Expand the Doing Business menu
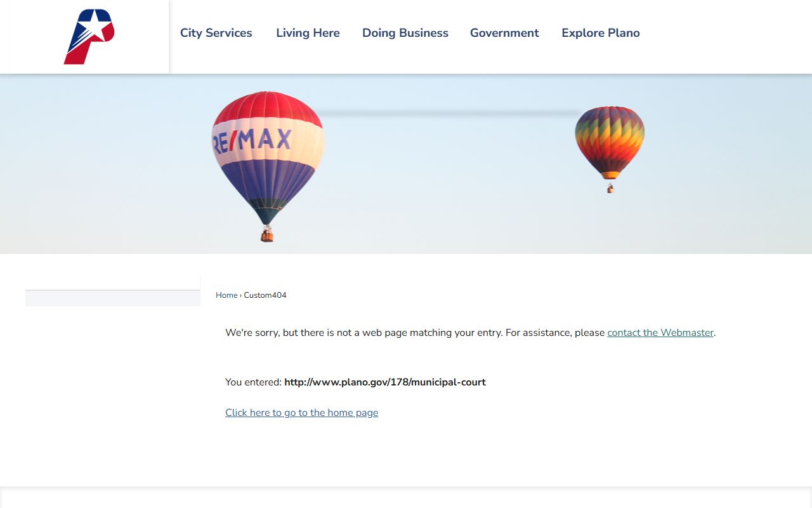 point(405,33)
